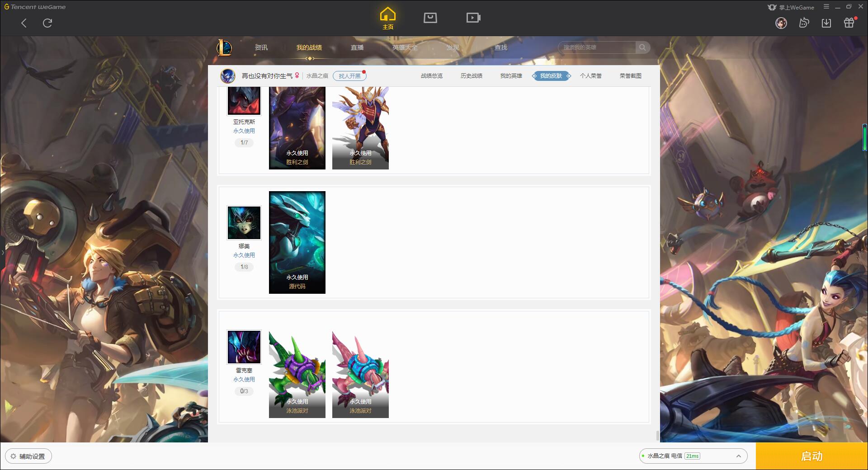Click the 找人开黑 button
The image size is (868, 470).
pos(349,76)
